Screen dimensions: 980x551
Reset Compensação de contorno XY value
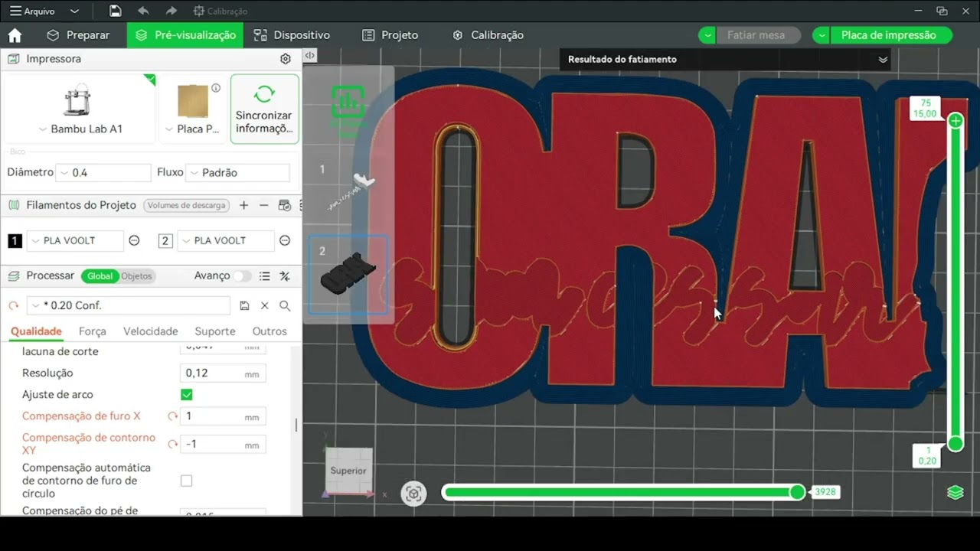coord(172,444)
